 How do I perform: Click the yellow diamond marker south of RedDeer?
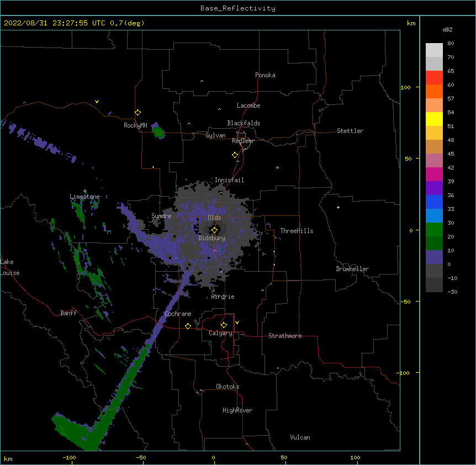click(x=235, y=155)
